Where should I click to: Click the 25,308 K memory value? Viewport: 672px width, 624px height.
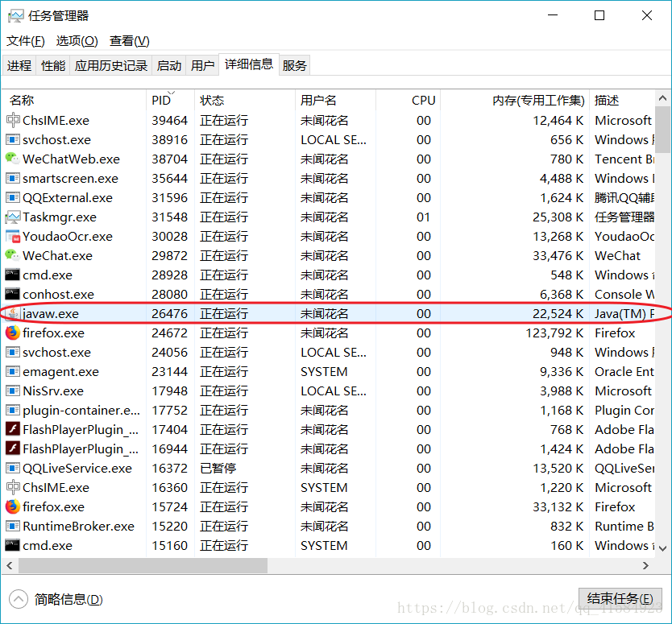pyautogui.click(x=558, y=217)
